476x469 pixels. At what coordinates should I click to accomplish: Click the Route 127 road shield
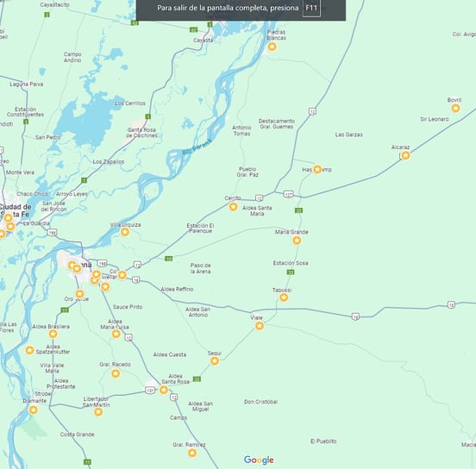click(x=288, y=194)
